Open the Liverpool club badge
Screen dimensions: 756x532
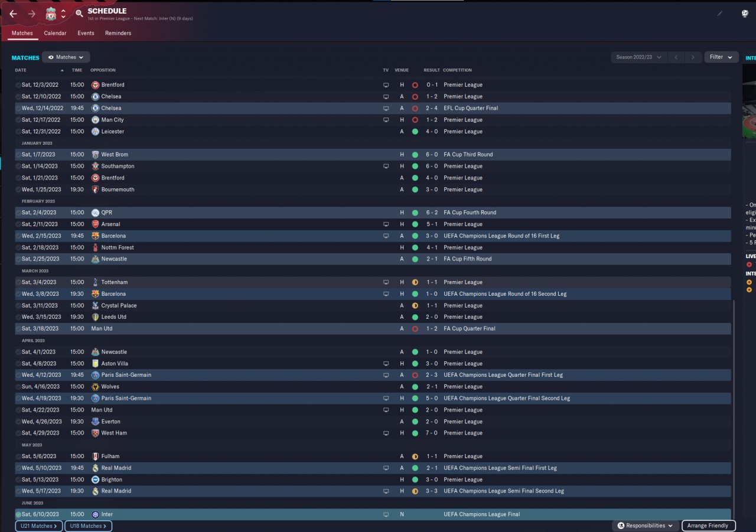click(51, 14)
